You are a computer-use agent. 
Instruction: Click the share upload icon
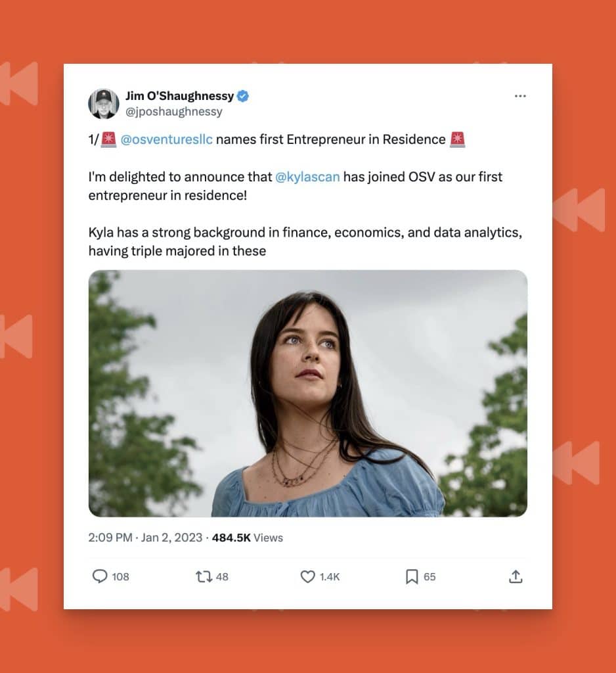coord(516,576)
